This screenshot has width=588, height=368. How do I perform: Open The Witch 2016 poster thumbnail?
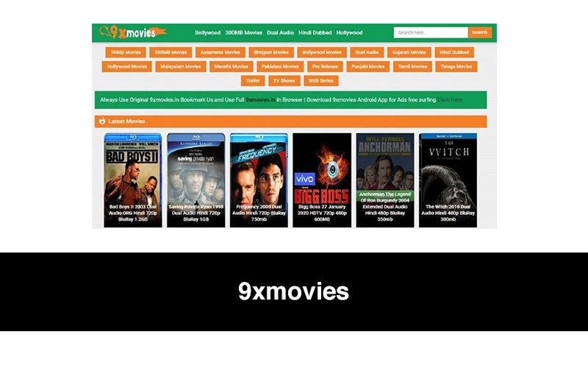(x=448, y=180)
